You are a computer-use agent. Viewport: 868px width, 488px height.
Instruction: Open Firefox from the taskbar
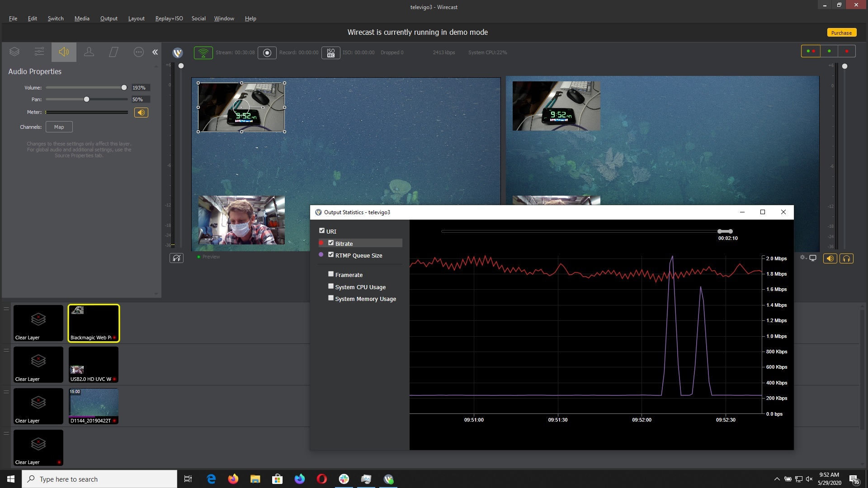point(233,479)
